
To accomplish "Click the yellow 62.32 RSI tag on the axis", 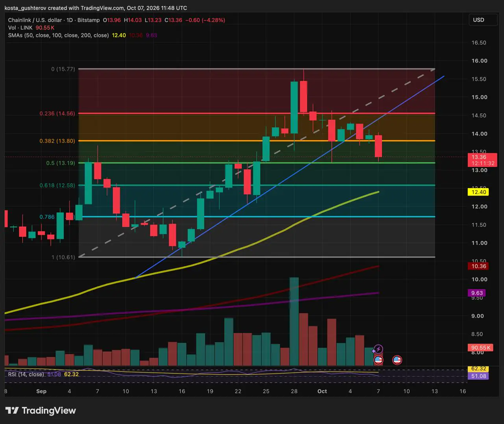I will click(479, 369).
